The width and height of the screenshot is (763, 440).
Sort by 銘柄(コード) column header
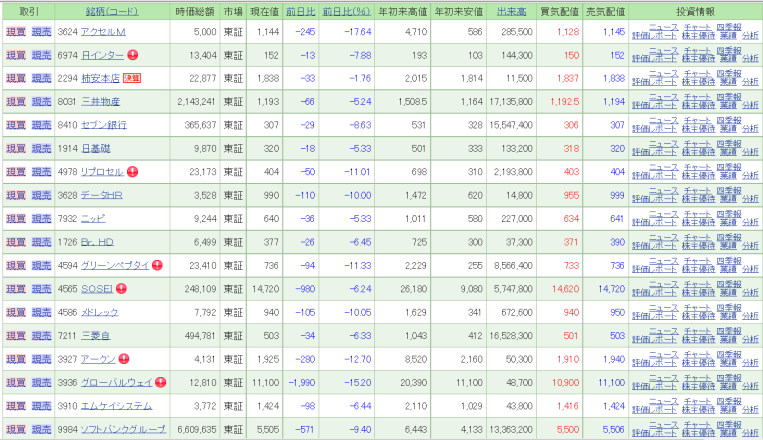[112, 12]
